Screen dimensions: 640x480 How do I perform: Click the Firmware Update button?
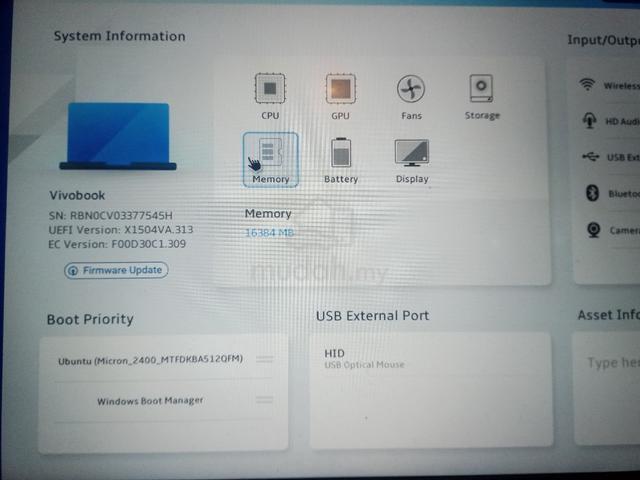116,270
